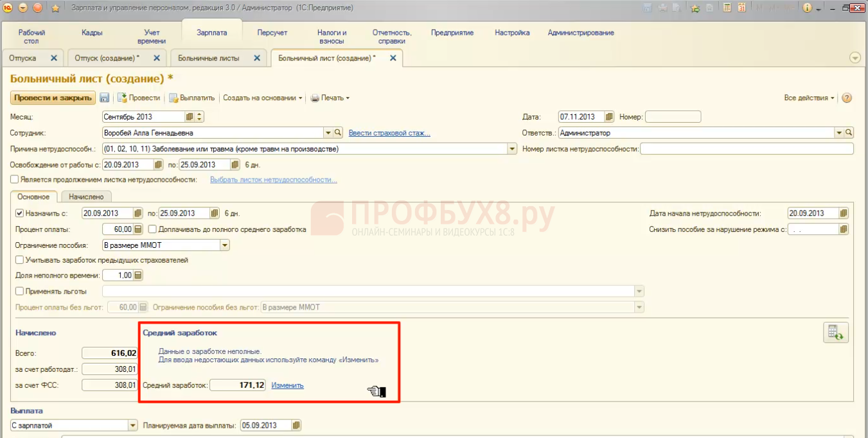The height and width of the screenshot is (438, 868).
Task: Click the Номер листка нетрудоспособности input field
Action: (747, 149)
